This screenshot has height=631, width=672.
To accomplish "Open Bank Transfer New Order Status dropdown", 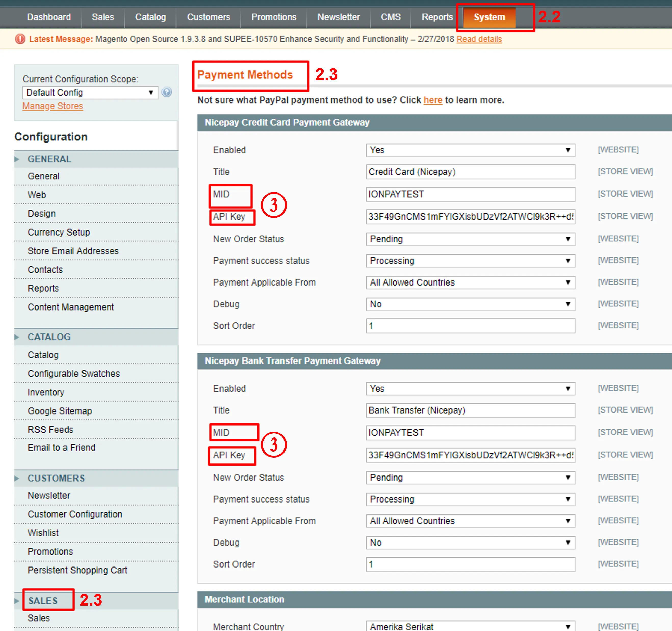I will (471, 477).
